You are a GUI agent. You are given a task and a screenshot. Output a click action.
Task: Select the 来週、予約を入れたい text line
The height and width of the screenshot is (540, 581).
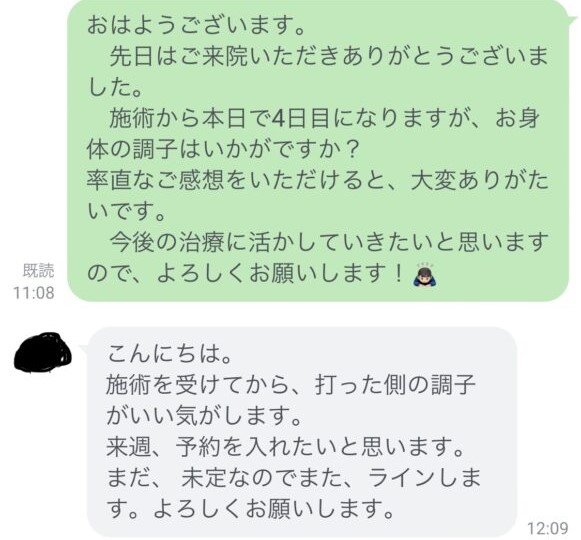coord(285,446)
